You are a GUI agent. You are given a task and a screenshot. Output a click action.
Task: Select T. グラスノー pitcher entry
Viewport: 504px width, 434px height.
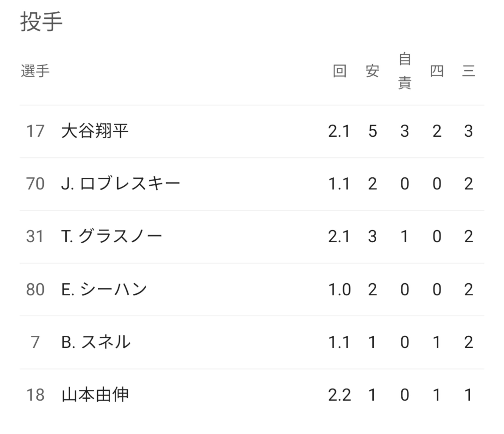[x=111, y=236]
